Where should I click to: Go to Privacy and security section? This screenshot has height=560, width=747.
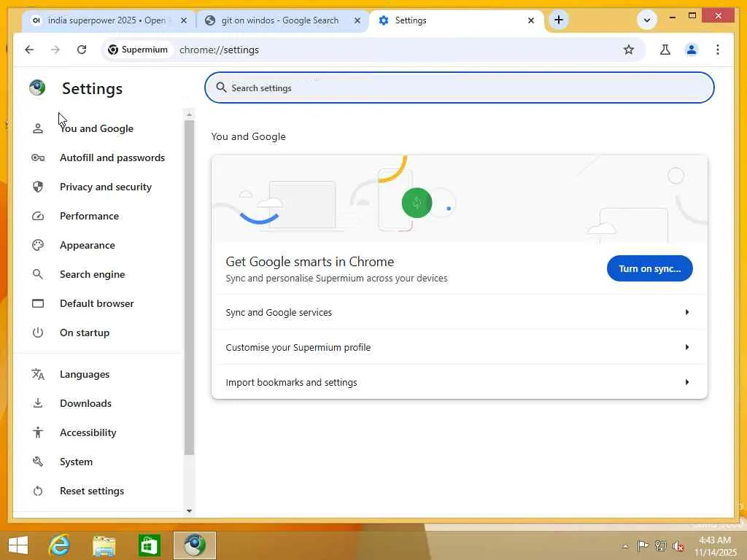[x=105, y=187]
